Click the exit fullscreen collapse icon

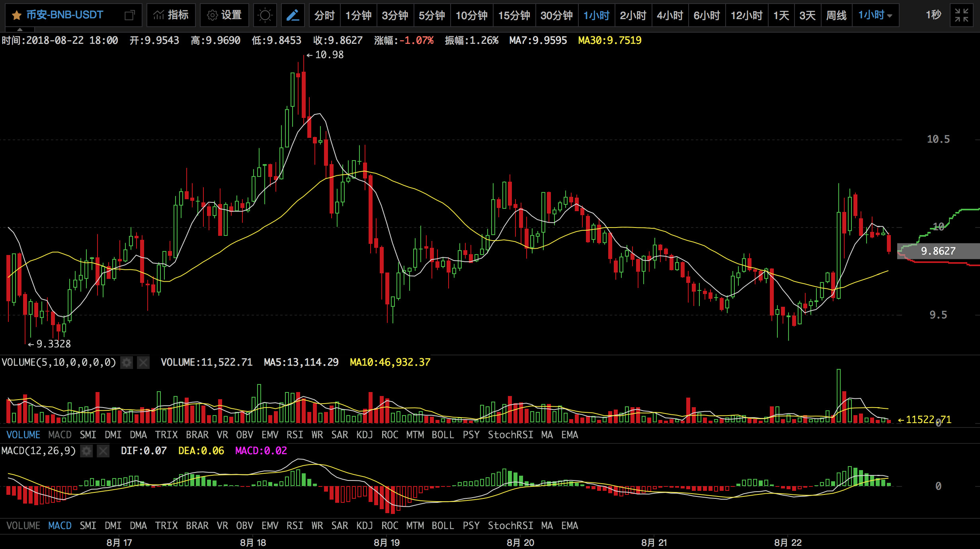point(961,16)
